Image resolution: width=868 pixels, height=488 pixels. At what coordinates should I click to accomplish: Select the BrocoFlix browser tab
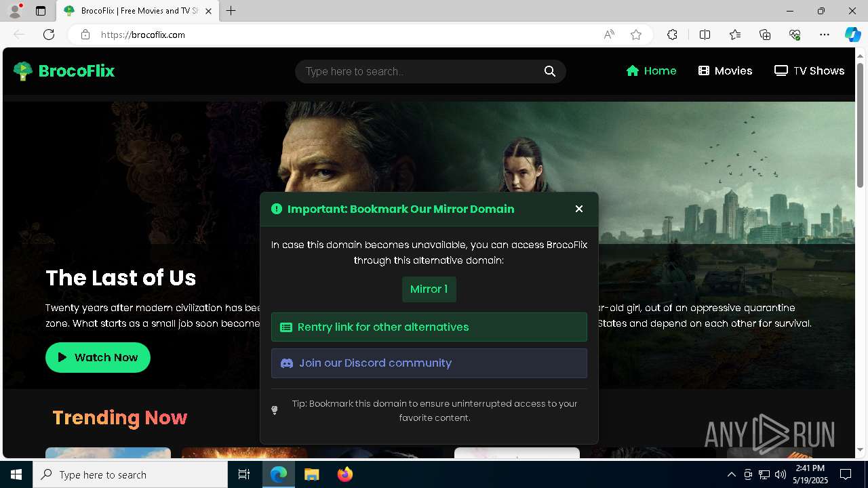137,11
